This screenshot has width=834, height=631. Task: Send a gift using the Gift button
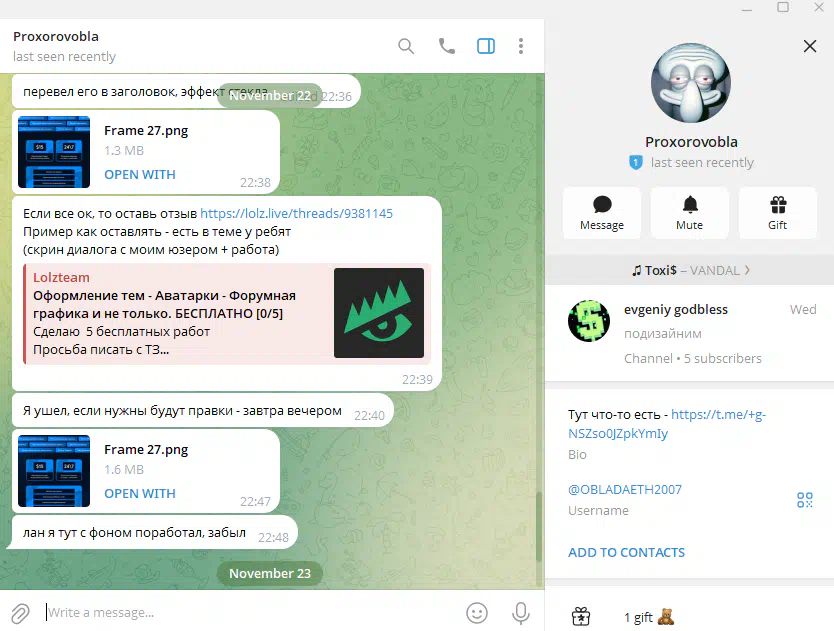click(x=777, y=213)
